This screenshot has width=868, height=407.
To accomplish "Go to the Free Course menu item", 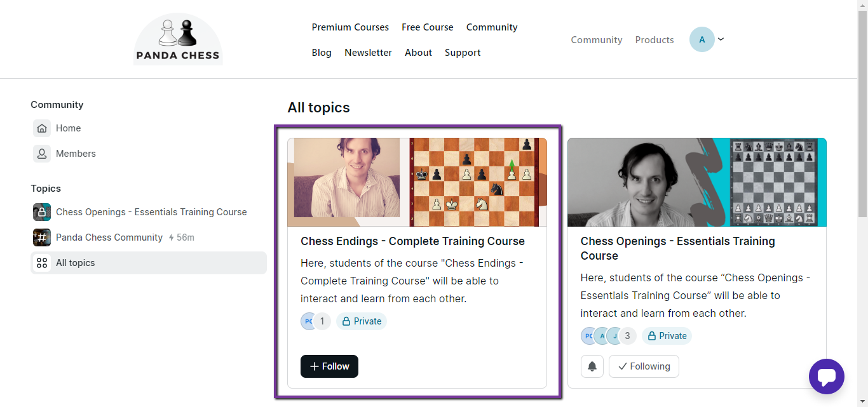I will tap(427, 27).
